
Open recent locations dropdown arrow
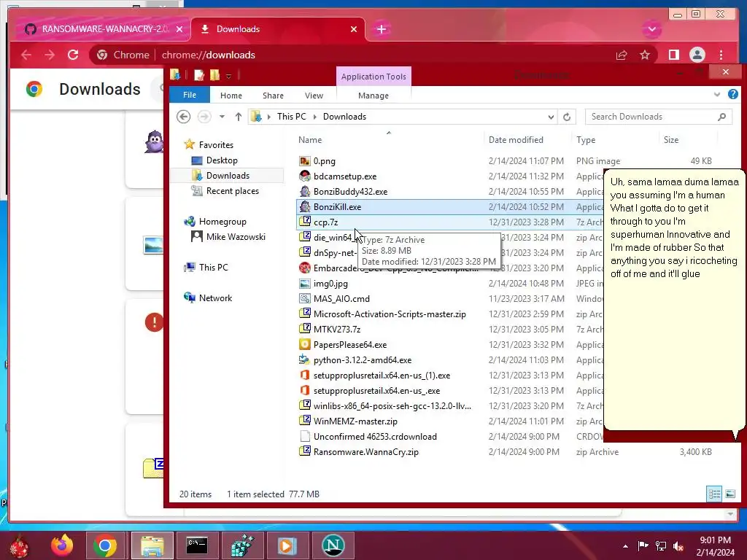(x=222, y=117)
